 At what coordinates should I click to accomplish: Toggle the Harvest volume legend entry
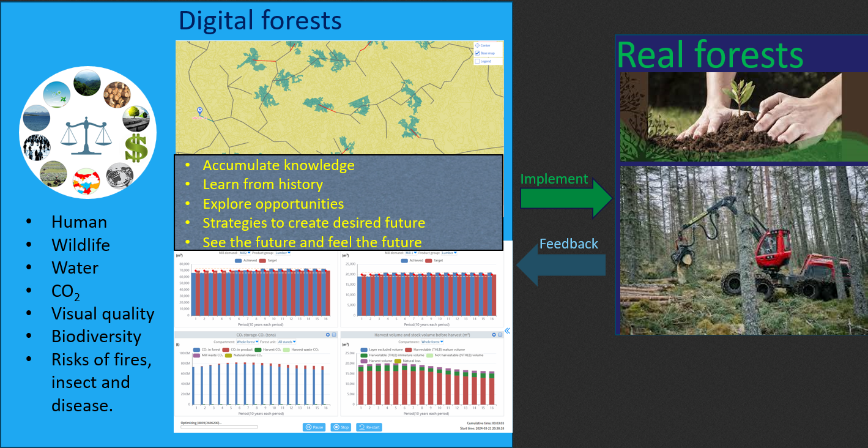pos(377,361)
